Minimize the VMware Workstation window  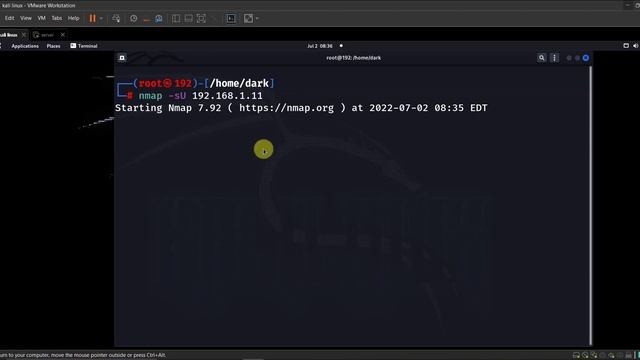point(627,5)
